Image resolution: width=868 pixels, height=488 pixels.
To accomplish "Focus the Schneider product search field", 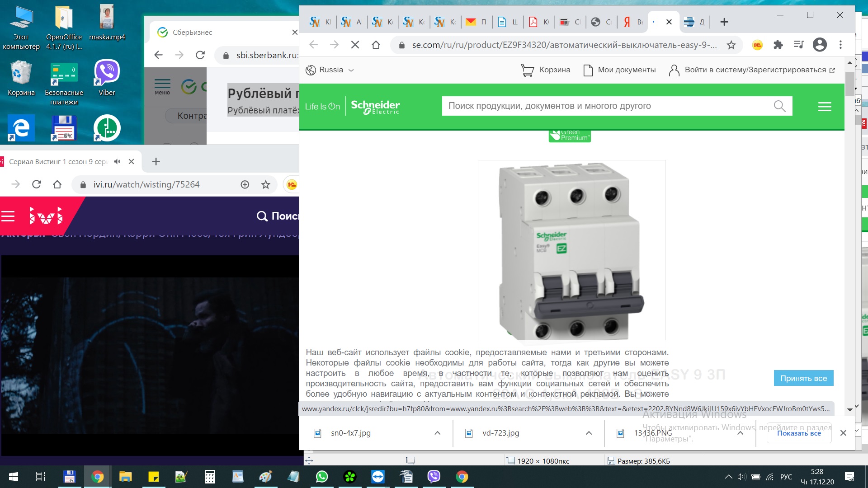I will [604, 106].
